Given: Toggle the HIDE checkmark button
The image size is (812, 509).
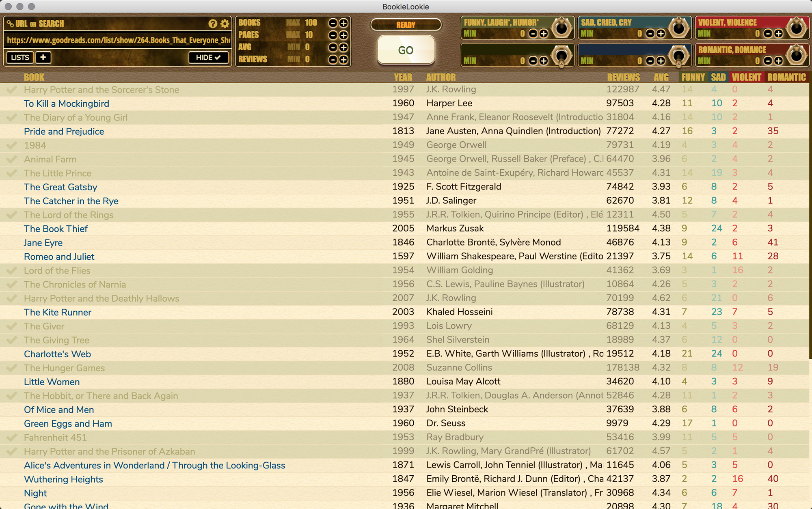Looking at the screenshot, I should click(x=208, y=57).
